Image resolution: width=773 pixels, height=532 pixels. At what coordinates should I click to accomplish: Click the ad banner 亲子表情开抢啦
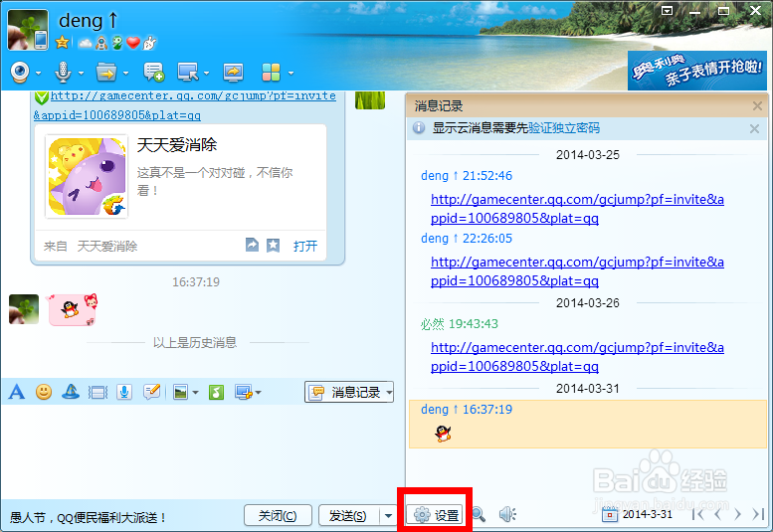[697, 71]
